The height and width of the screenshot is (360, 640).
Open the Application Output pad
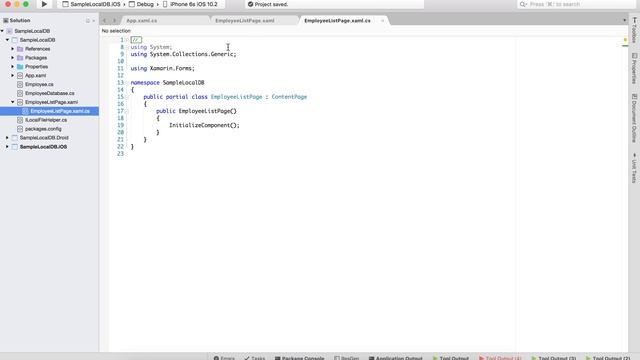click(396, 358)
